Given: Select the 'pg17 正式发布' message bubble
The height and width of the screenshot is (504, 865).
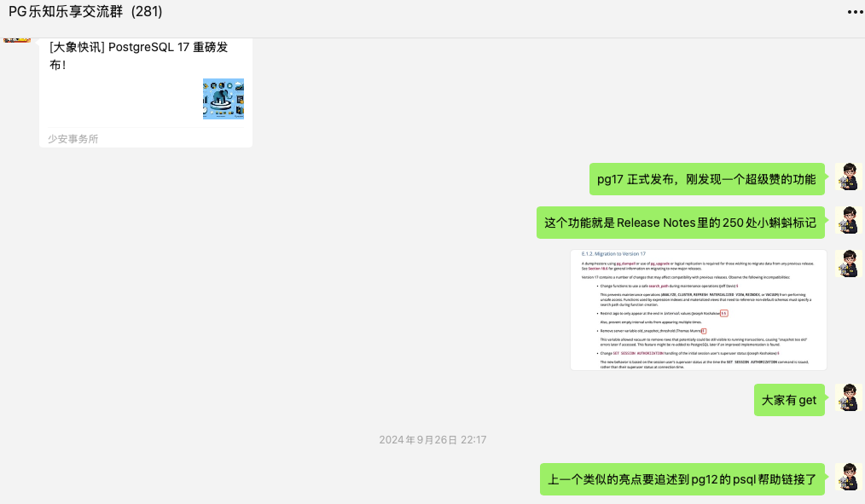Looking at the screenshot, I should (x=706, y=179).
